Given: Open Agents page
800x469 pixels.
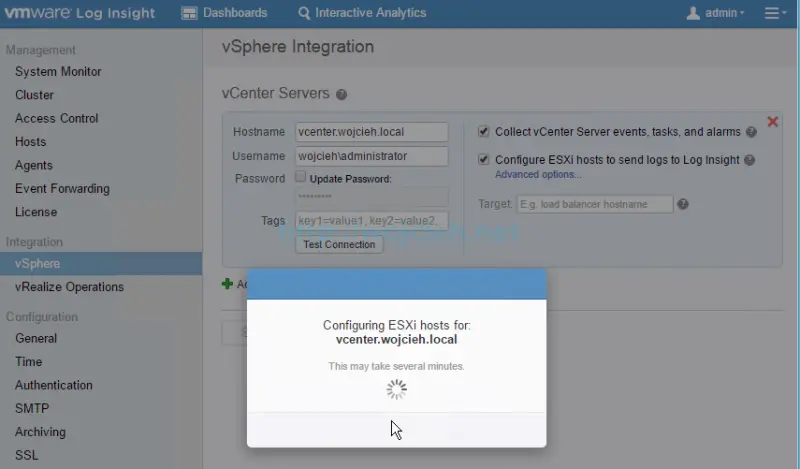Looking at the screenshot, I should pos(34,165).
